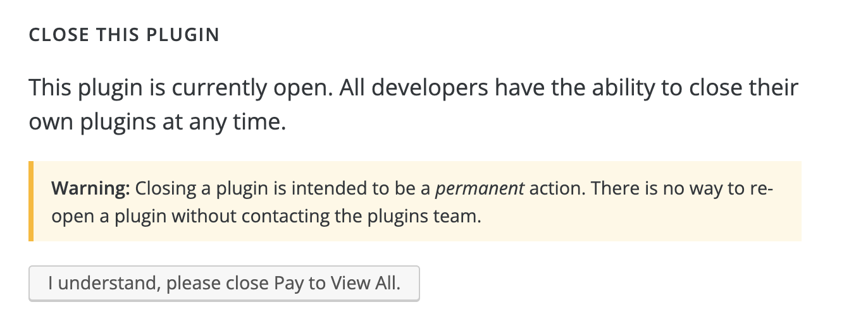Screen dimensions: 868x326
Task: Click the orange left border of warning
Action: tap(31, 202)
